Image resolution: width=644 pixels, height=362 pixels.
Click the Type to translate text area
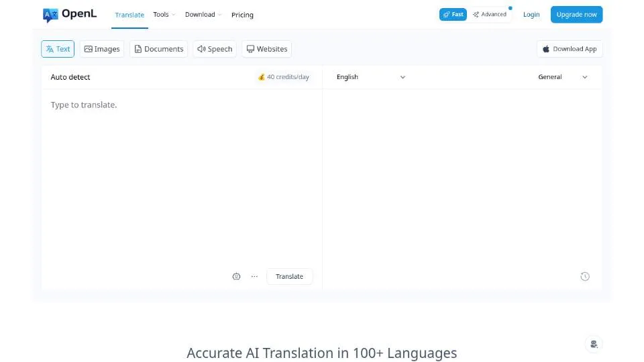(x=182, y=176)
